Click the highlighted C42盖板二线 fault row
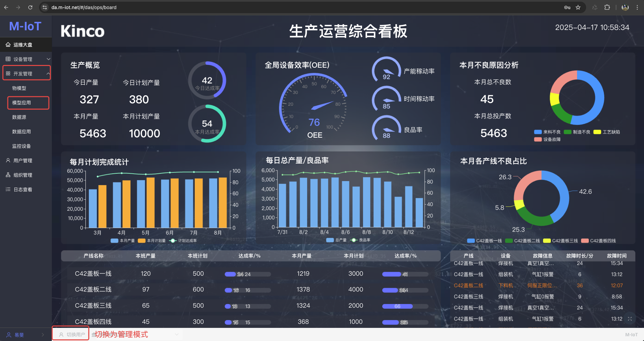 point(542,285)
